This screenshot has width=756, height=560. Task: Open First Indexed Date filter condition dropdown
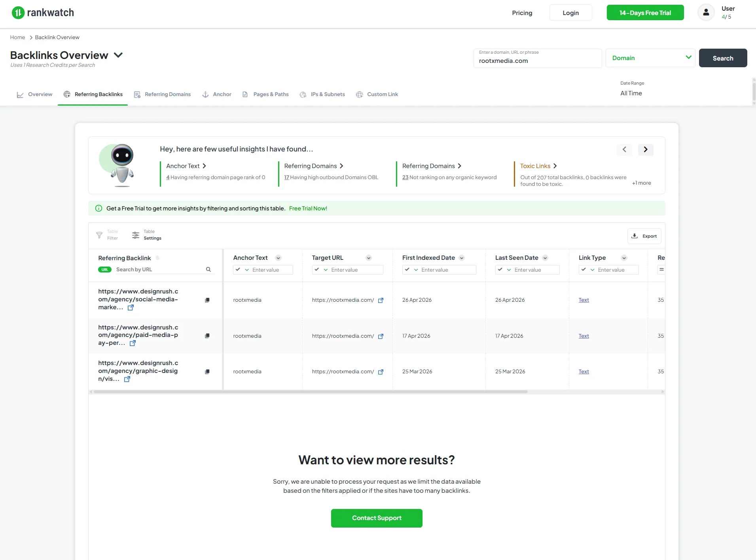(411, 270)
